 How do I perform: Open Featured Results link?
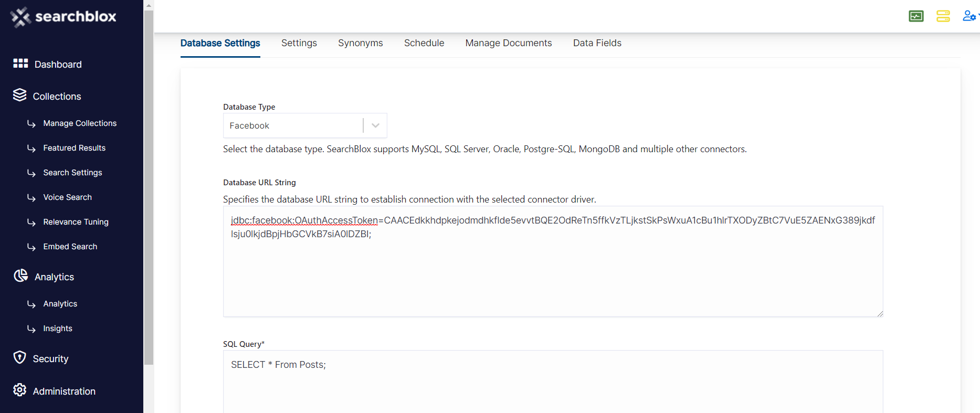pyautogui.click(x=75, y=148)
